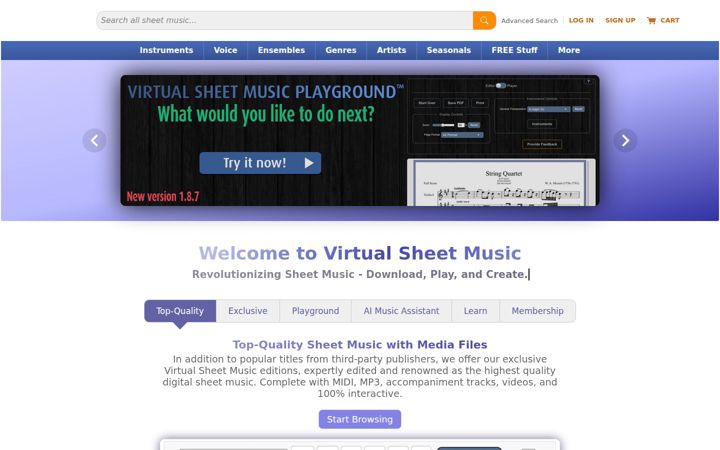Select the Top-Quality tab
The width and height of the screenshot is (720, 450).
coord(180,311)
